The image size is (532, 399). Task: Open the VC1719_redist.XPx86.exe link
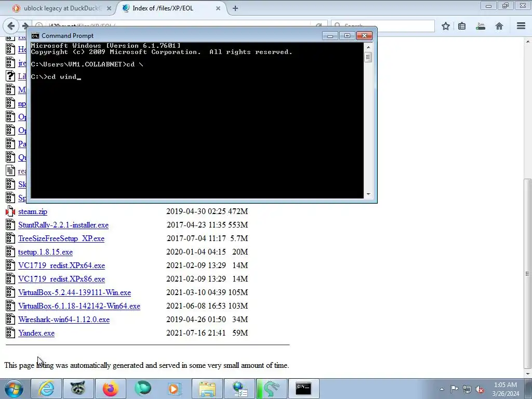tap(61, 279)
